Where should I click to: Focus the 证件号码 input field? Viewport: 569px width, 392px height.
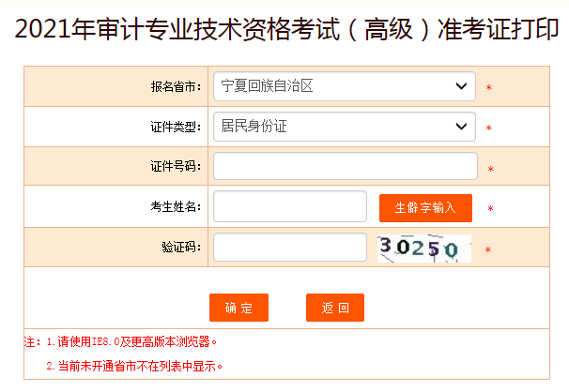[x=344, y=166]
